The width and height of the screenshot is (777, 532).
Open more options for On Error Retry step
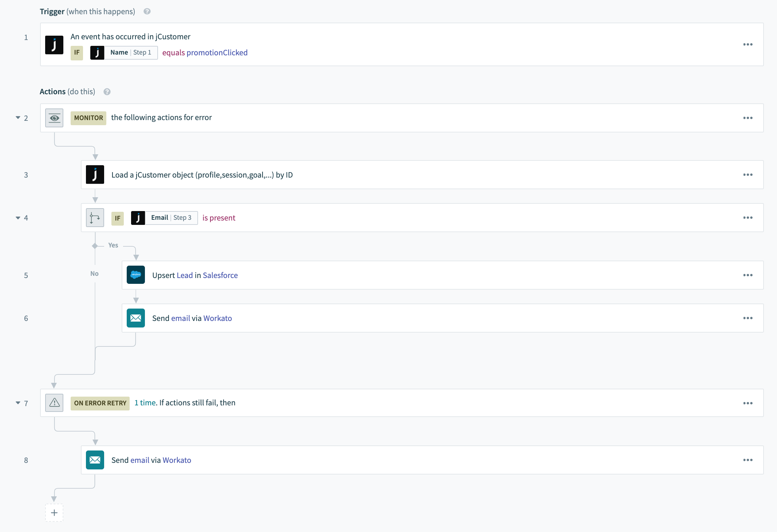pos(748,403)
